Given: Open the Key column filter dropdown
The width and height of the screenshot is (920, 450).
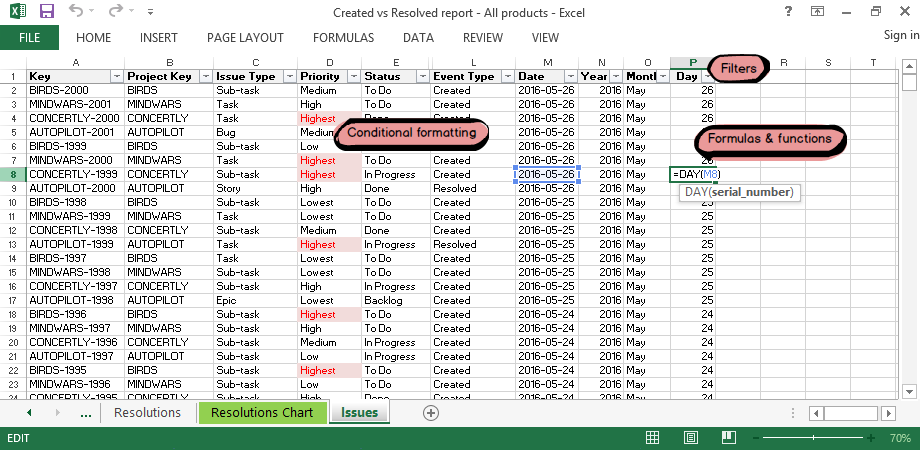Looking at the screenshot, I should click(117, 77).
